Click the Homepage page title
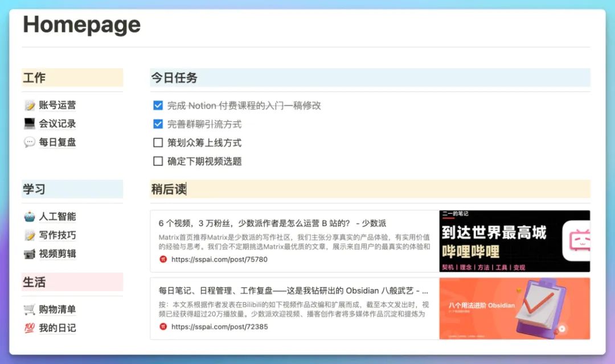The height and width of the screenshot is (364, 615). pyautogui.click(x=81, y=25)
